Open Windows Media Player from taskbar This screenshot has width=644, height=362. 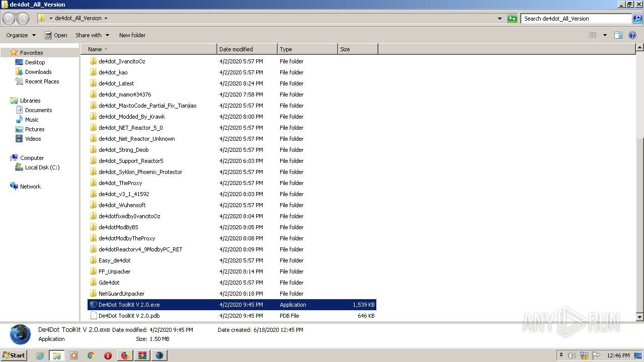pos(74,355)
